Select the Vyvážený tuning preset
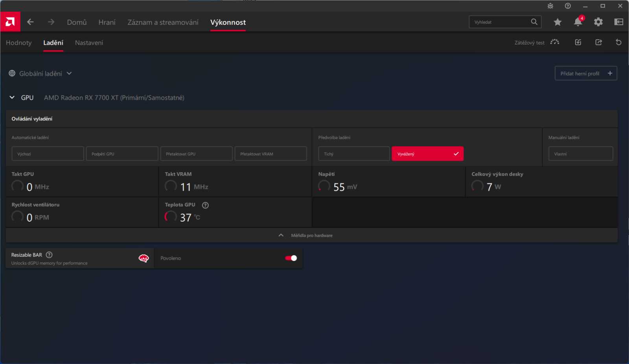The height and width of the screenshot is (364, 629). pos(428,154)
